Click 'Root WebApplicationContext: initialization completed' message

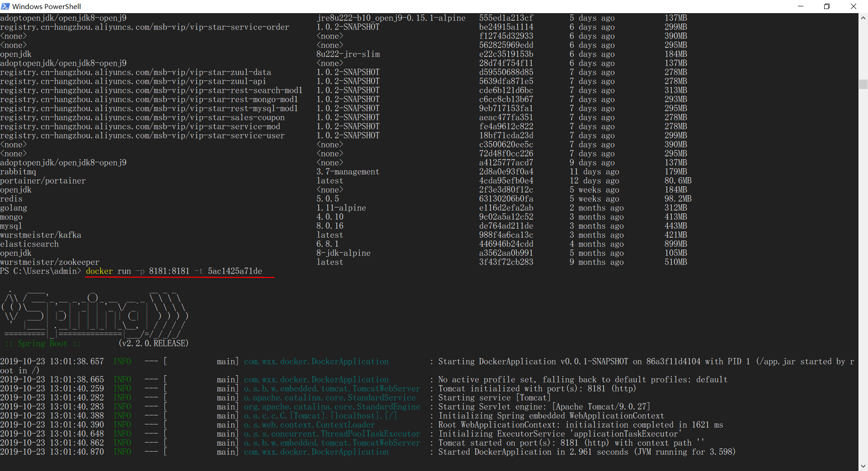point(581,425)
